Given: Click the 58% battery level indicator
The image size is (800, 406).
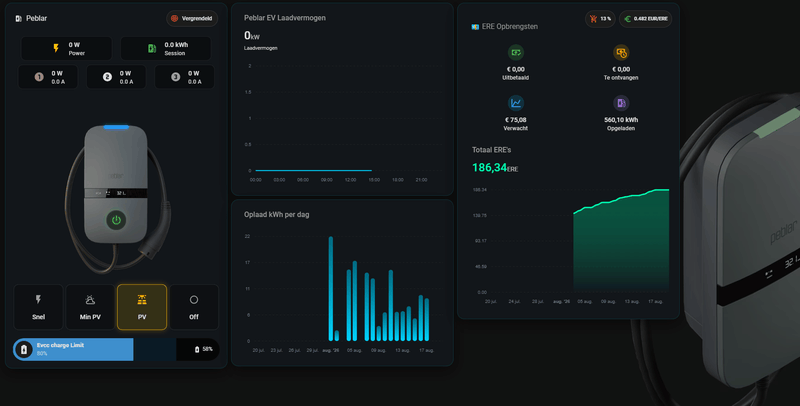Looking at the screenshot, I should [204, 349].
